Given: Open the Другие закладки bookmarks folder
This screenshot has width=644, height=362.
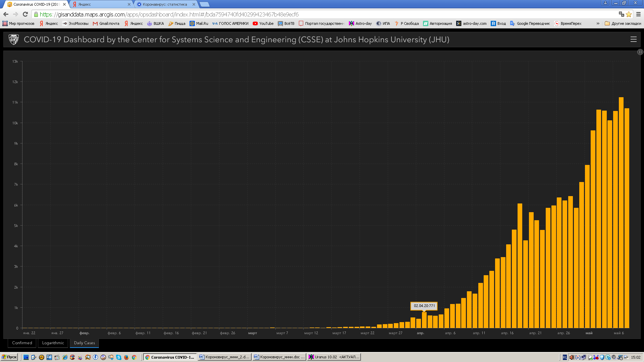Looking at the screenshot, I should (623, 23).
